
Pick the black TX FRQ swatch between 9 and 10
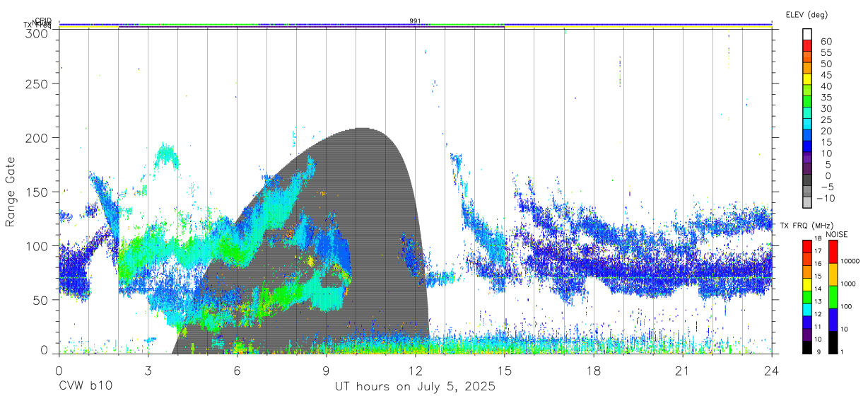pyautogui.click(x=807, y=347)
